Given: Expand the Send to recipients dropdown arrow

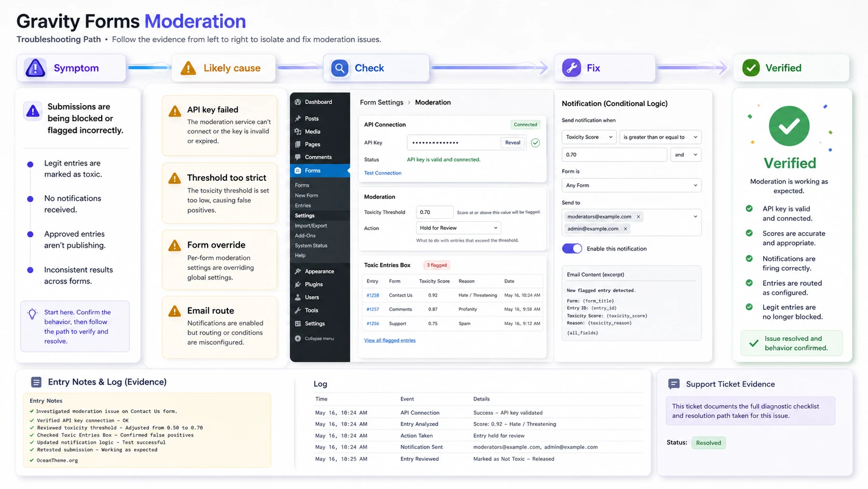Looking at the screenshot, I should click(x=695, y=217).
